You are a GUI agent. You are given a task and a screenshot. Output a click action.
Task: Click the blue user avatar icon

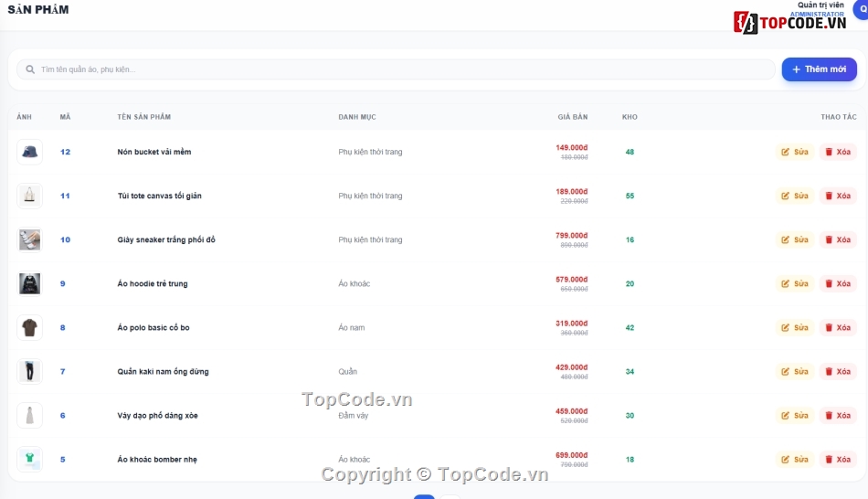click(862, 8)
